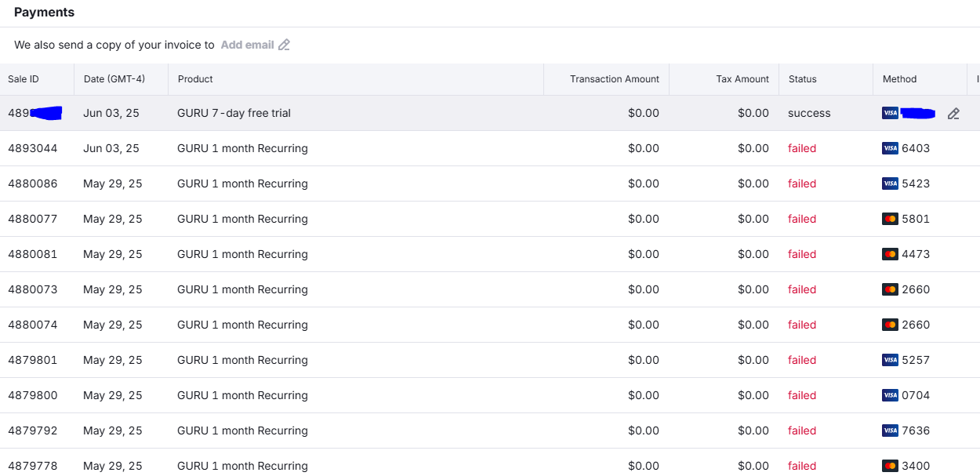Select sale ID 4880073

(x=33, y=289)
